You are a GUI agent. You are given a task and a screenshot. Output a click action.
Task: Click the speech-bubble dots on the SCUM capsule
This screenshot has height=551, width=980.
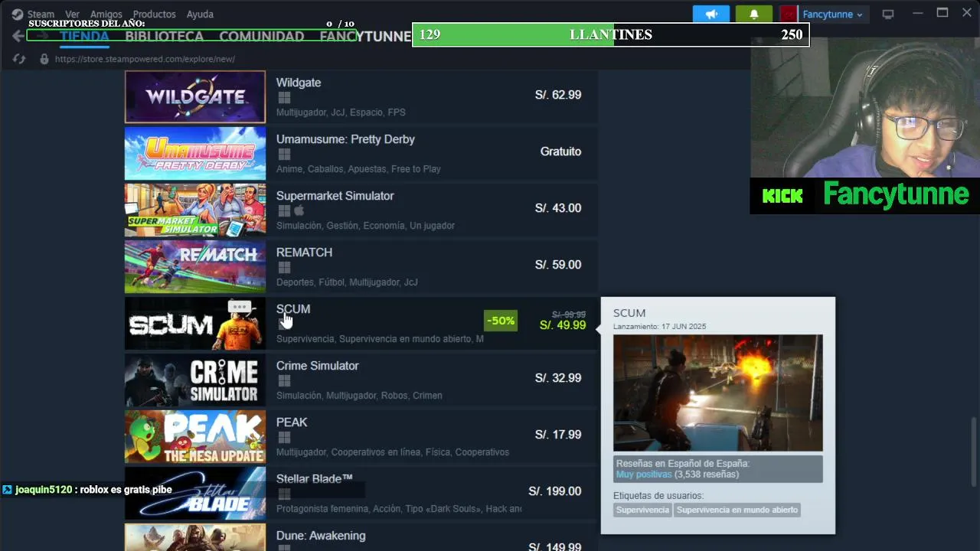pos(240,307)
